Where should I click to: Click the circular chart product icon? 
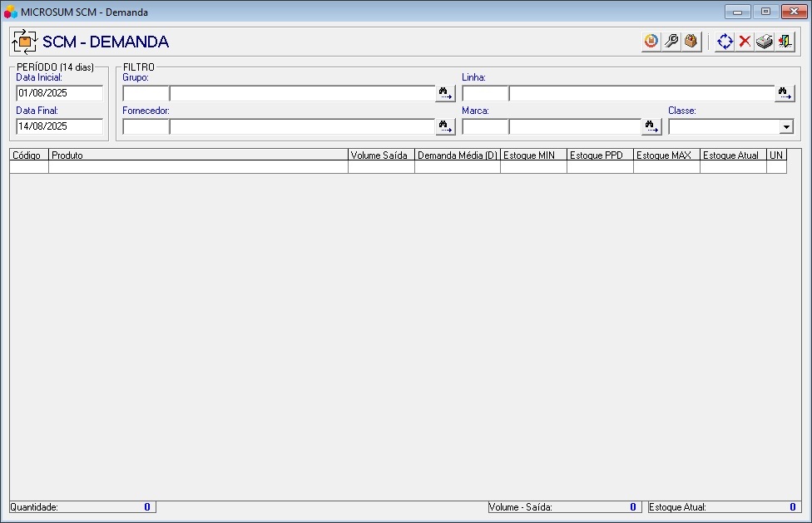coord(651,42)
